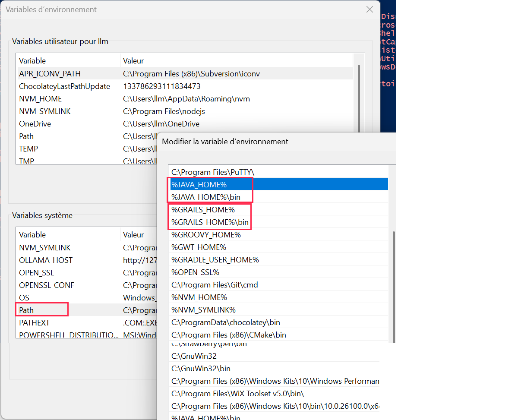Image resolution: width=518 pixels, height=420 pixels.
Task: Close the Variables d'environnement window
Action: pyautogui.click(x=370, y=9)
